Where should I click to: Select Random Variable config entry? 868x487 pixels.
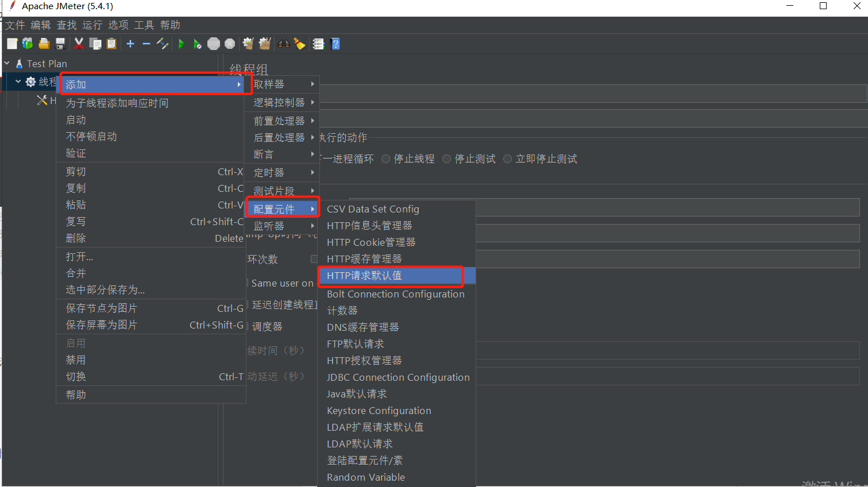(x=396, y=477)
